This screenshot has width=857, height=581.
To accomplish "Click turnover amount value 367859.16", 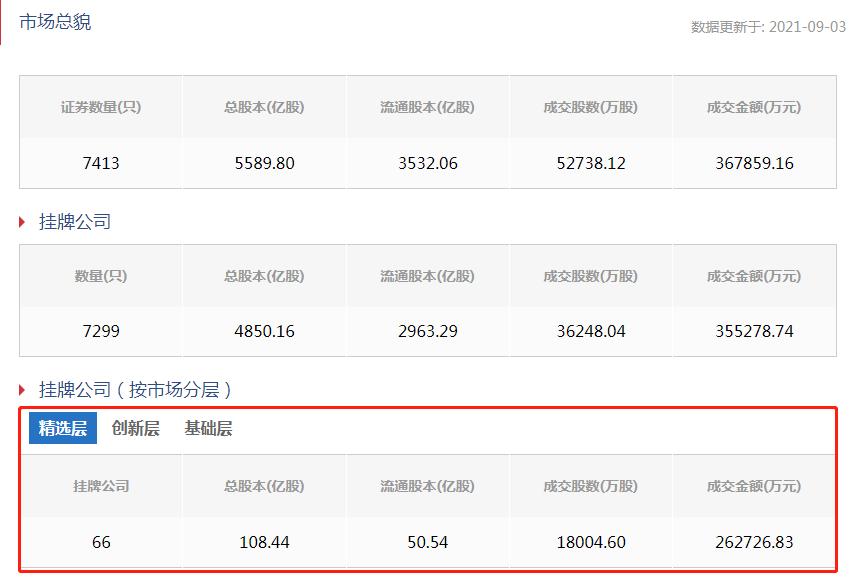I will click(x=755, y=163).
